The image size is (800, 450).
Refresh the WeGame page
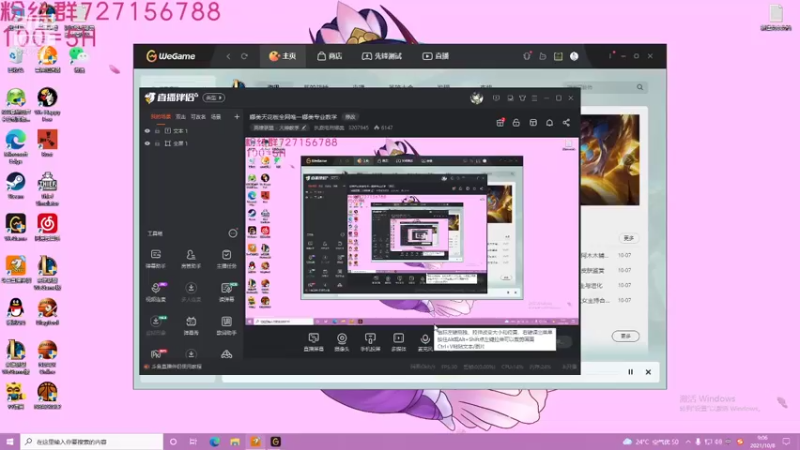pyautogui.click(x=244, y=56)
